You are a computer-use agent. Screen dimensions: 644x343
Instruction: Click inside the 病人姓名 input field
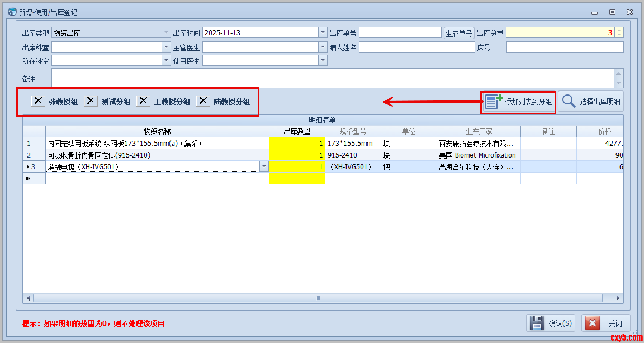pos(416,47)
